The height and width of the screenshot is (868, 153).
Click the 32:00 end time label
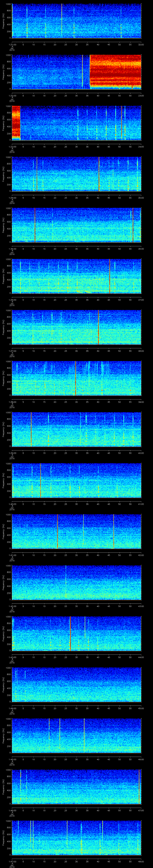tap(141, 44)
